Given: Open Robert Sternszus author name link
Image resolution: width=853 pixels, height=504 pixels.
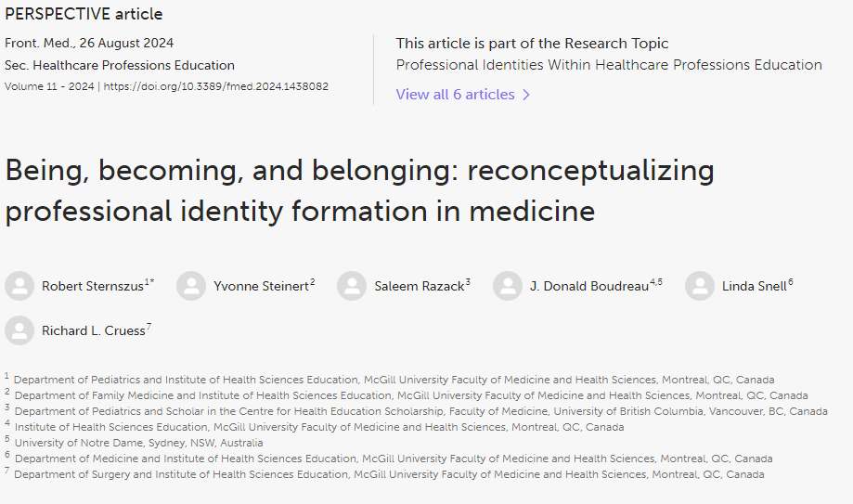Looking at the screenshot, I should pos(93,286).
